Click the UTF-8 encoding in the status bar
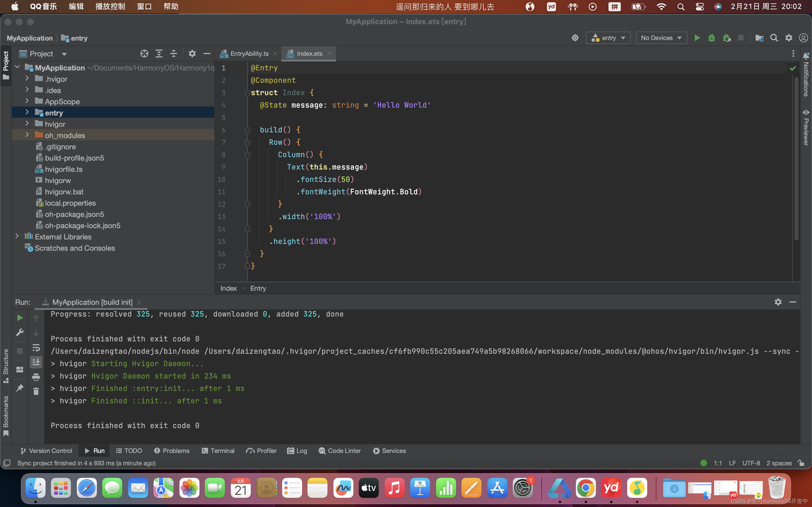The height and width of the screenshot is (507, 812). click(751, 463)
